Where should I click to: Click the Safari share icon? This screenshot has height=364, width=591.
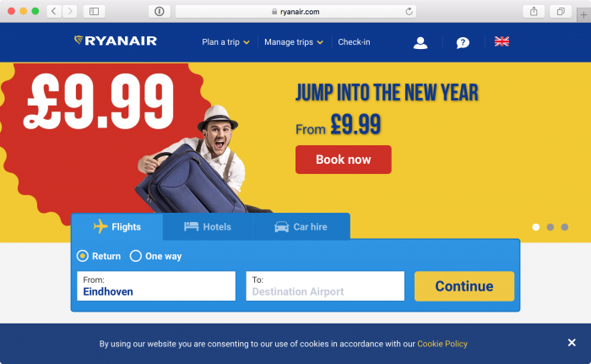click(x=534, y=11)
